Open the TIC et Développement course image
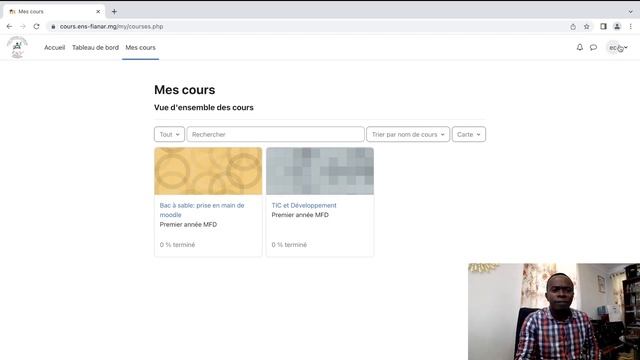Viewport: 640px width, 360px height. click(x=320, y=171)
